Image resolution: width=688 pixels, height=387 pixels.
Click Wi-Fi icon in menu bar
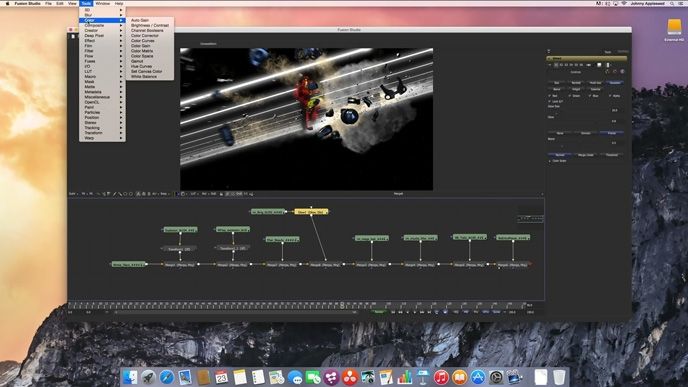(x=624, y=3)
